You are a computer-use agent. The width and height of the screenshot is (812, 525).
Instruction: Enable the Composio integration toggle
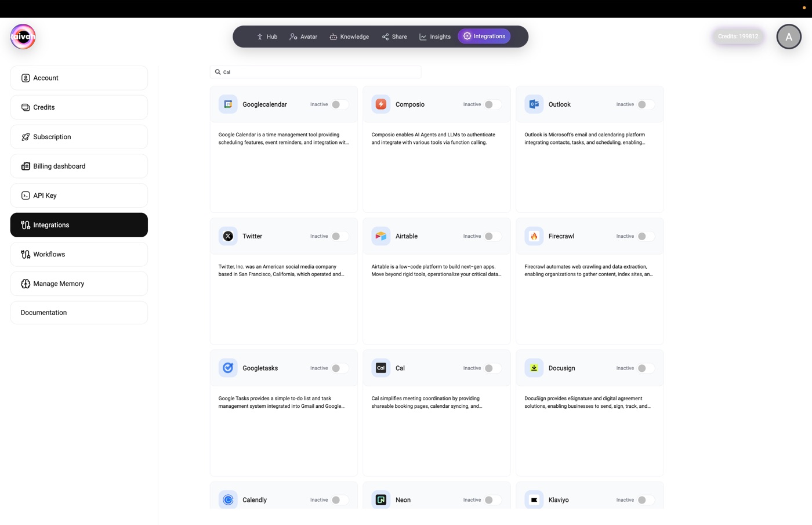coord(493,104)
